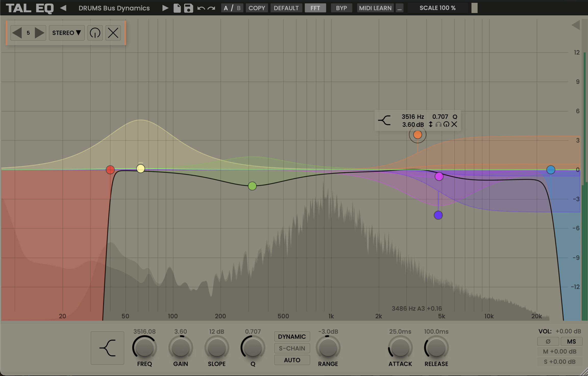Open the three-dot options menu
This screenshot has width=588, height=376.
pos(399,8)
